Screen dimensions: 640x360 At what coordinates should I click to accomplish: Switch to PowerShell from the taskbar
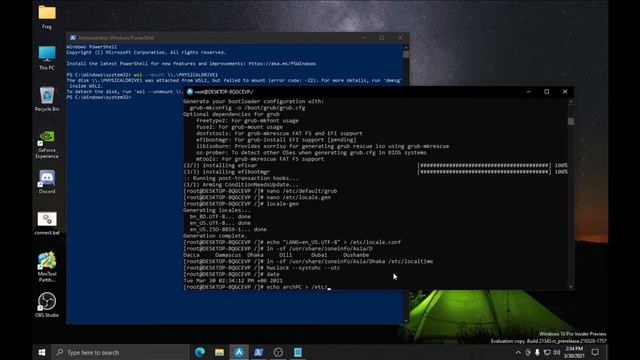[259, 352]
